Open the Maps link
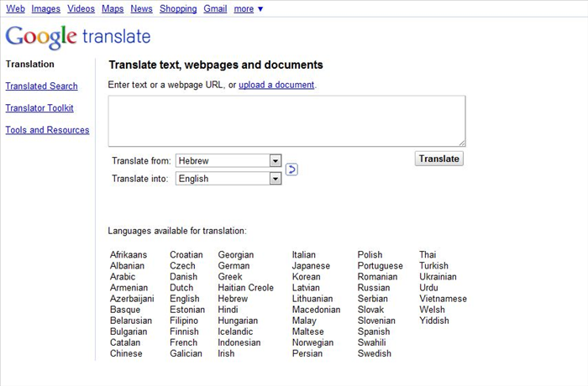The image size is (588, 386). 113,8
